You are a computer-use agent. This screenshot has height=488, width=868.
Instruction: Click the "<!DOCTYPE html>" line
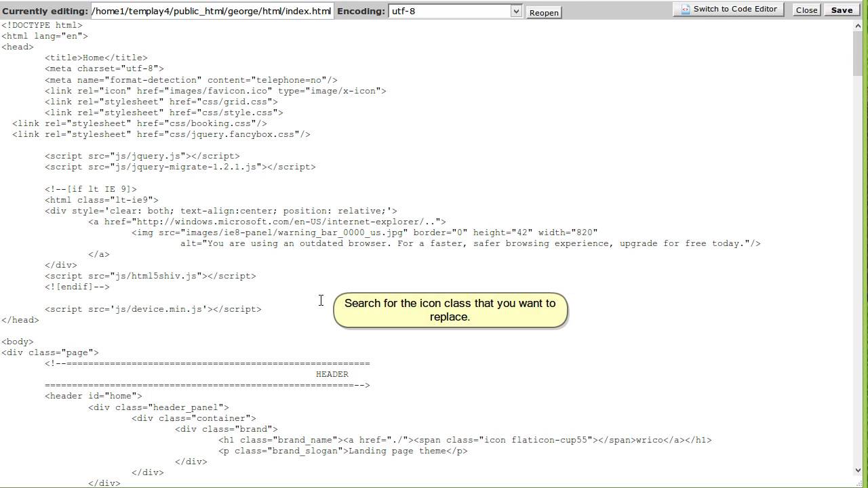42,25
